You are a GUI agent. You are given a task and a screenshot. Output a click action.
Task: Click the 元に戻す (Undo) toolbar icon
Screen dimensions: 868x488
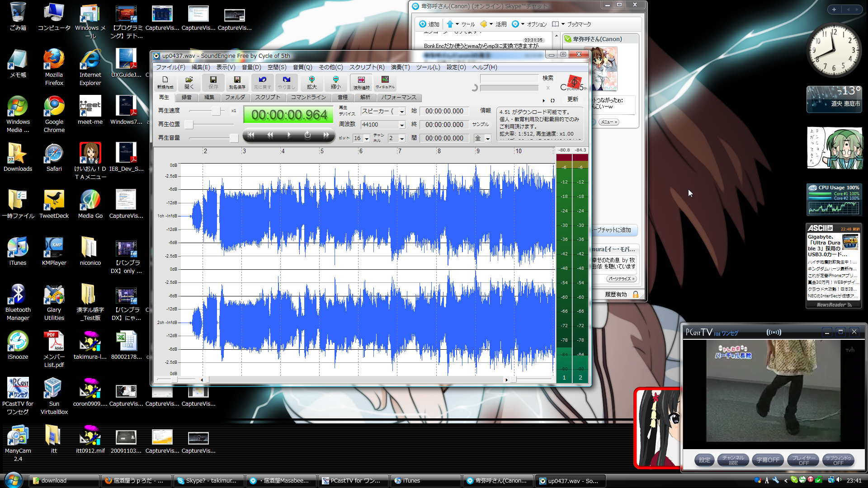tap(262, 82)
